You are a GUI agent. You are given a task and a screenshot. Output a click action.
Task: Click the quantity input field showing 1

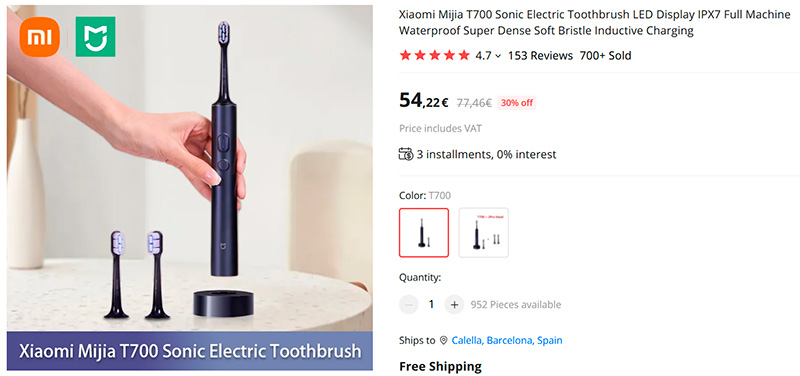pyautogui.click(x=431, y=305)
